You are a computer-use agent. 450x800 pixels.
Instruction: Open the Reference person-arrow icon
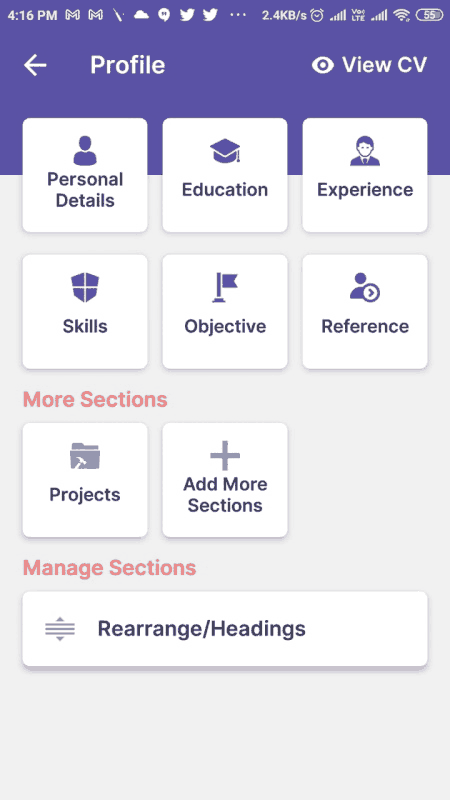coord(365,287)
